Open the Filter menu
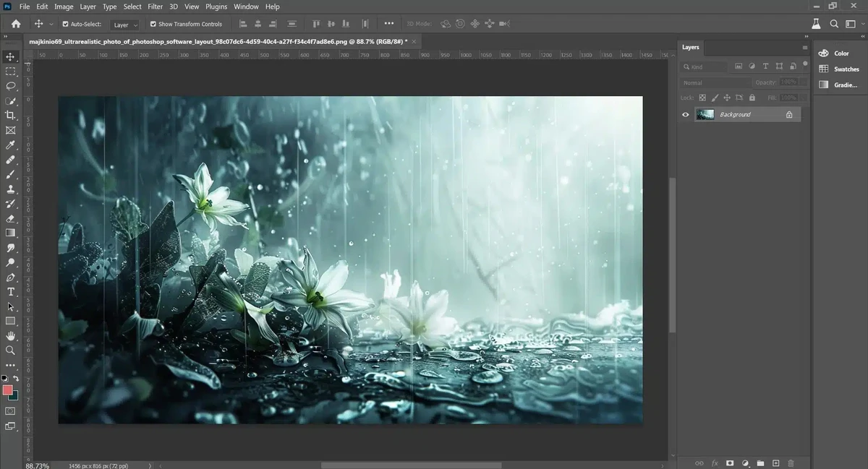868x469 pixels. click(x=155, y=7)
